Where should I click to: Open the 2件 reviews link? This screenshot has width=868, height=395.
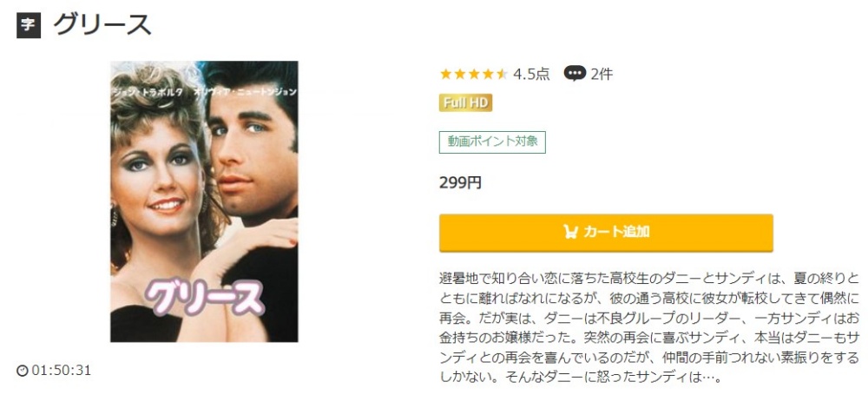[602, 74]
